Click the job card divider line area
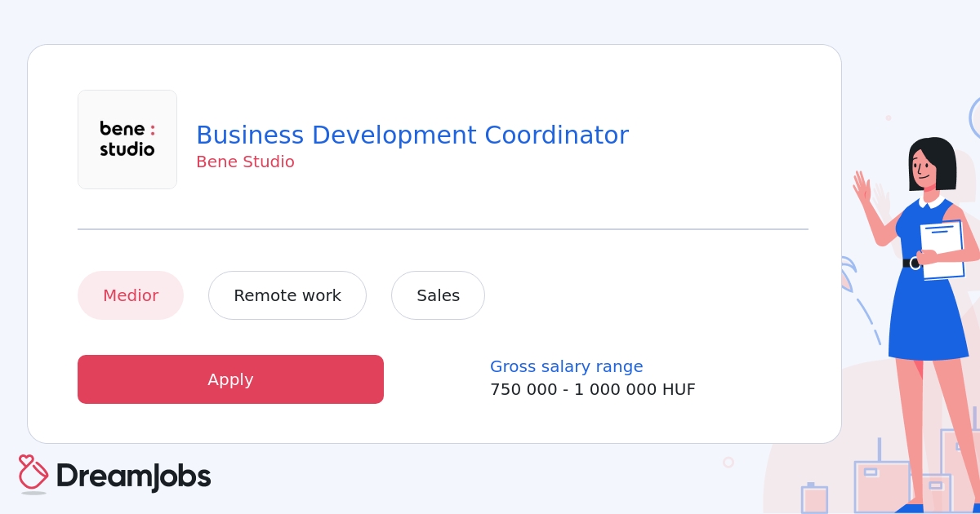Image resolution: width=980 pixels, height=514 pixels. (x=443, y=229)
